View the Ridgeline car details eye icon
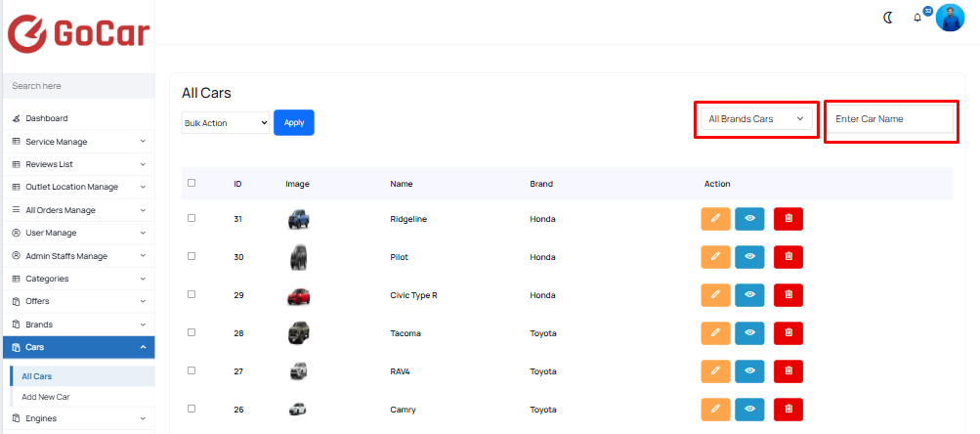Image resolution: width=980 pixels, height=434 pixels. pyautogui.click(x=749, y=219)
